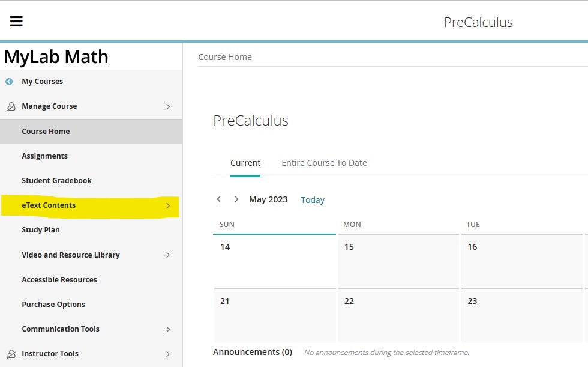This screenshot has width=588, height=367.
Task: Click the pencil-person icon next to Instructor Tools
Action: (x=11, y=354)
